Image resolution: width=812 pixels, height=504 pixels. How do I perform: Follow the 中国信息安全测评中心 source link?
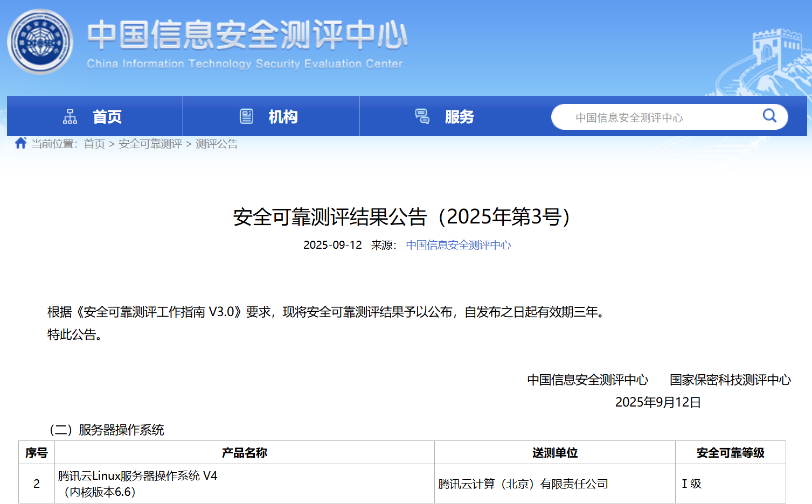tap(459, 245)
